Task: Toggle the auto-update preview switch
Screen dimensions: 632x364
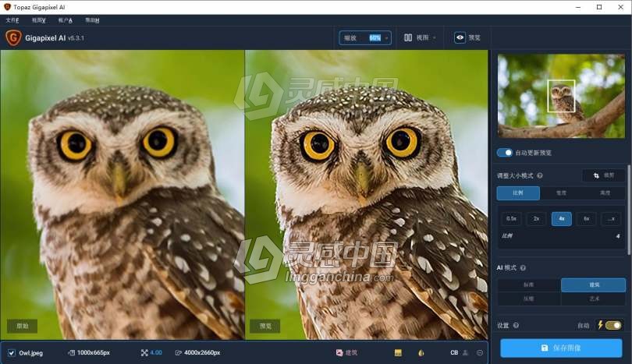Action: 504,153
